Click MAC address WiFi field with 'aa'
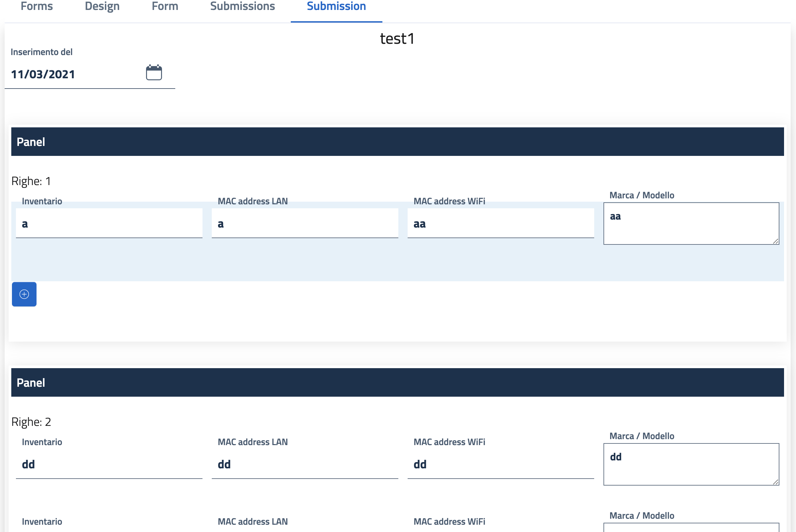 coord(501,224)
